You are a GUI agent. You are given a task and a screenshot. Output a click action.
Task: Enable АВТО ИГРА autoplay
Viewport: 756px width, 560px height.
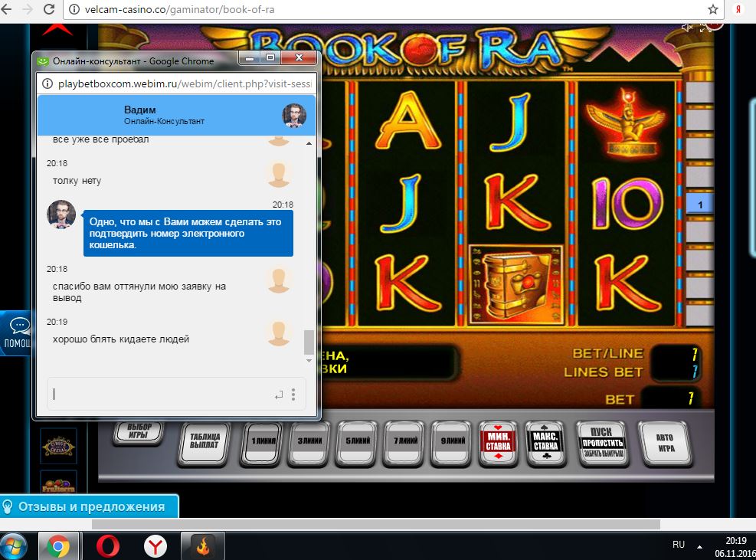(666, 442)
